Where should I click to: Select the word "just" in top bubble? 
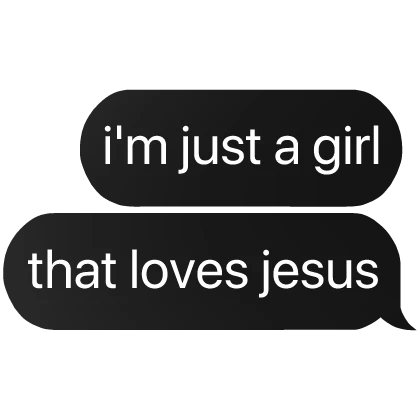219,149
